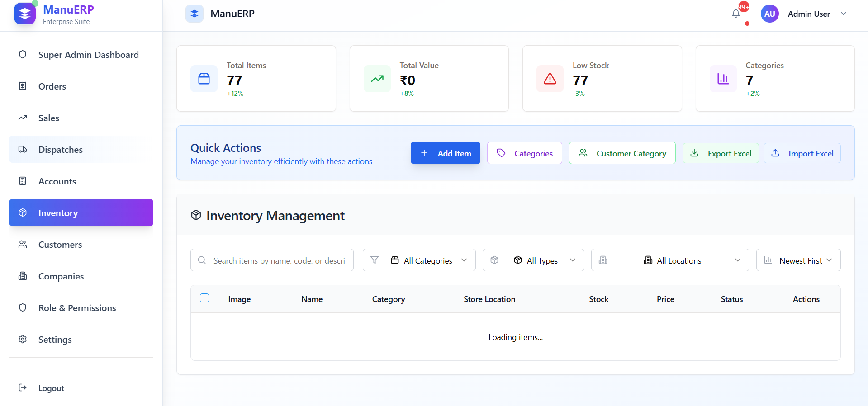The height and width of the screenshot is (406, 868).
Task: Click the magnifier icon in search box
Action: [202, 260]
